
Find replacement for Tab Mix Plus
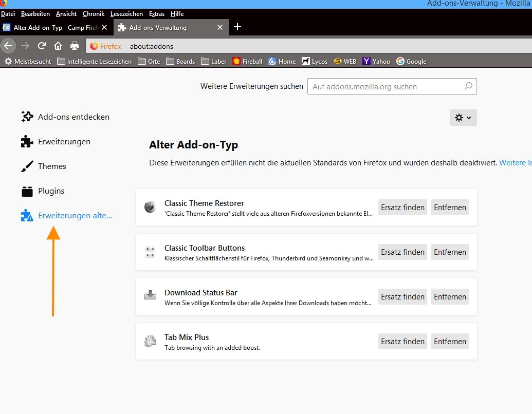[403, 342]
